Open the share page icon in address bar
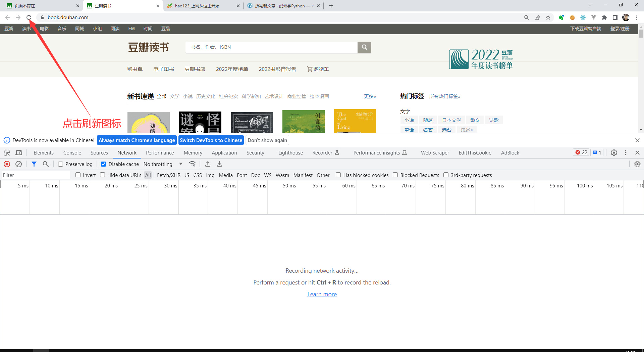Viewport: 644px width, 352px height. coord(537,17)
